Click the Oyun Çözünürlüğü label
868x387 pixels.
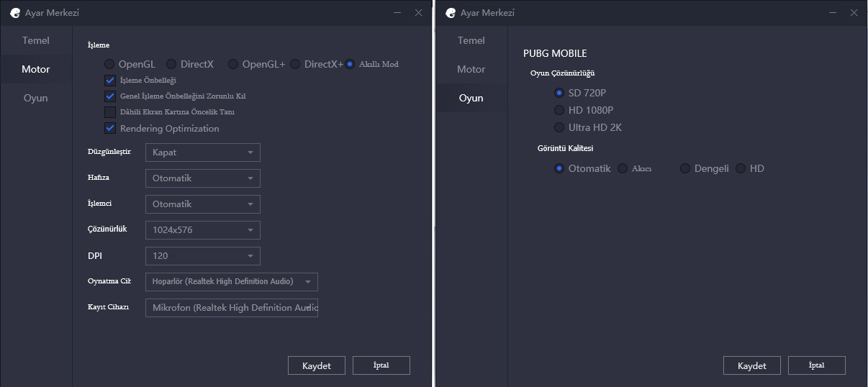(562, 73)
